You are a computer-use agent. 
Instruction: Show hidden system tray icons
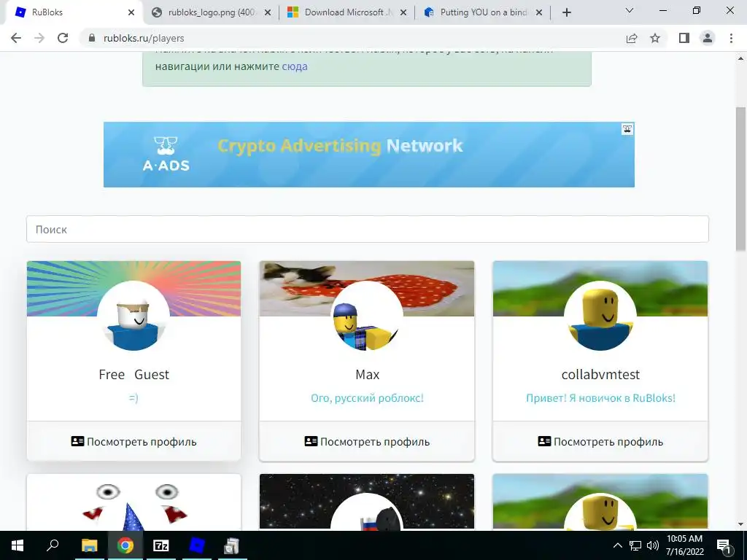pos(617,545)
